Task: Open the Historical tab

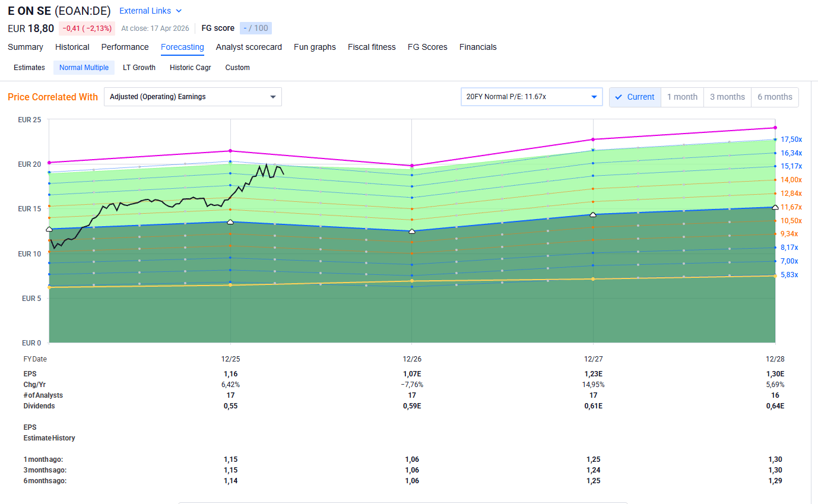Action: click(72, 47)
